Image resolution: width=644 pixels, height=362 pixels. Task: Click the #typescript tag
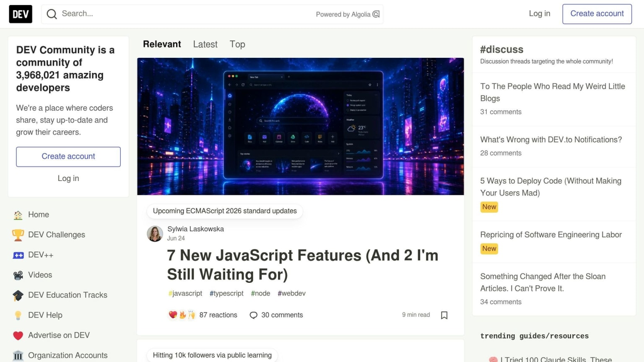(x=226, y=293)
